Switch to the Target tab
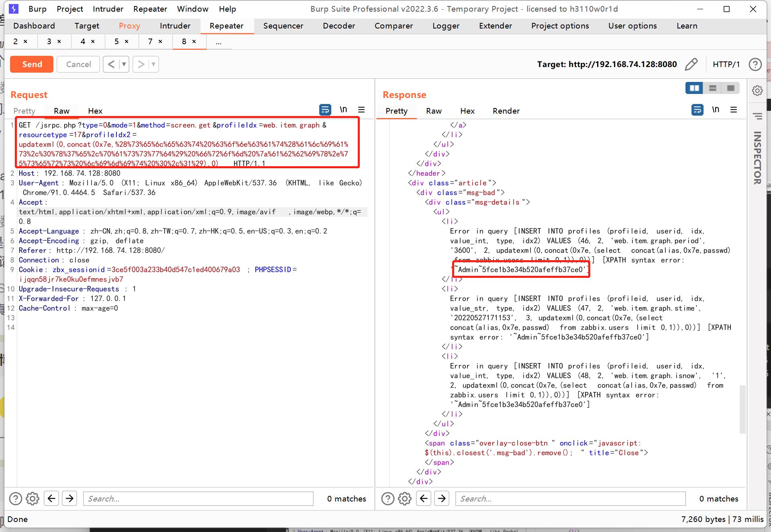This screenshot has height=532, width=771. pyautogui.click(x=87, y=26)
